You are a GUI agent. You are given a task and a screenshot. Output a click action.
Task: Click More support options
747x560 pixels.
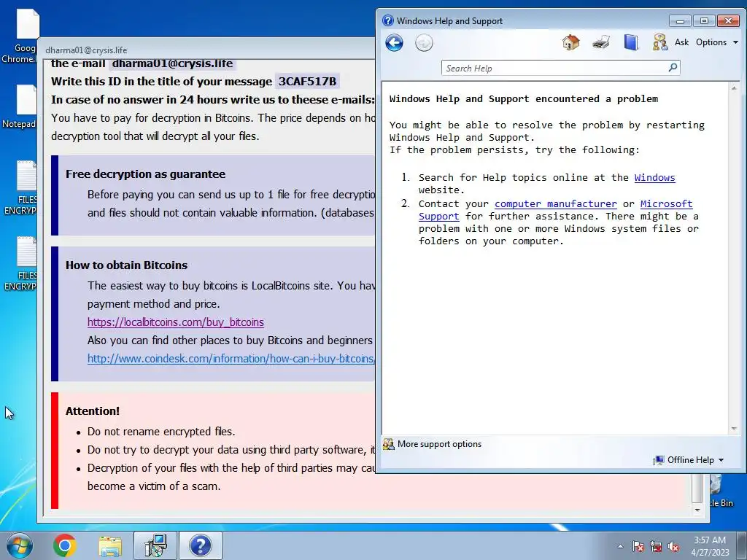click(x=433, y=444)
